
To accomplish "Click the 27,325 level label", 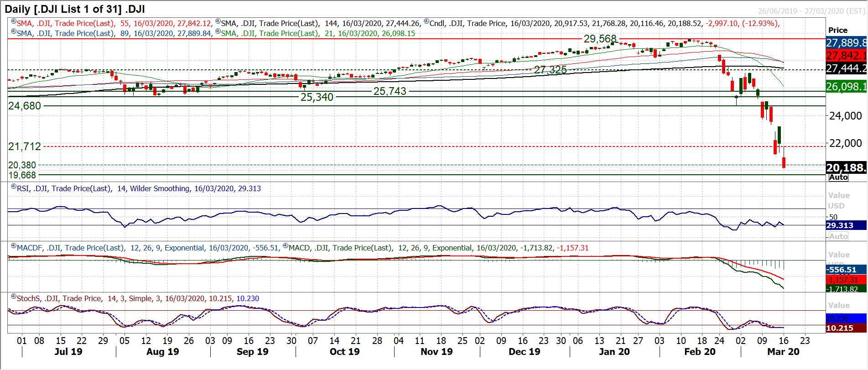I will pos(550,70).
